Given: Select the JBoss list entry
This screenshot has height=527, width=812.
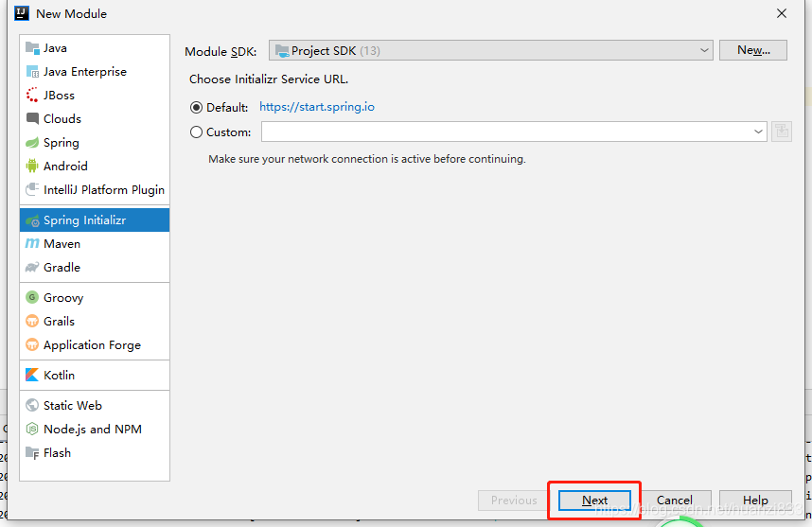Looking at the screenshot, I should pos(95,96).
